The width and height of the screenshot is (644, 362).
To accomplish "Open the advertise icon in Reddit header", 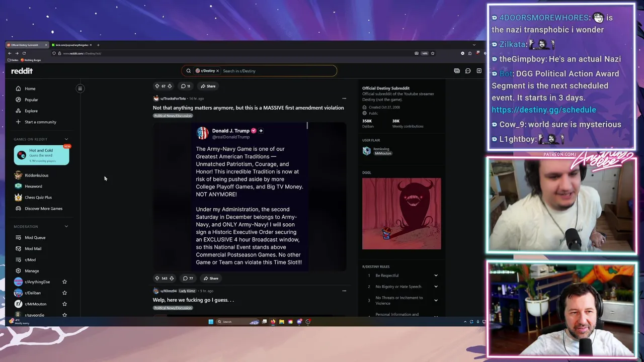I will click(457, 71).
